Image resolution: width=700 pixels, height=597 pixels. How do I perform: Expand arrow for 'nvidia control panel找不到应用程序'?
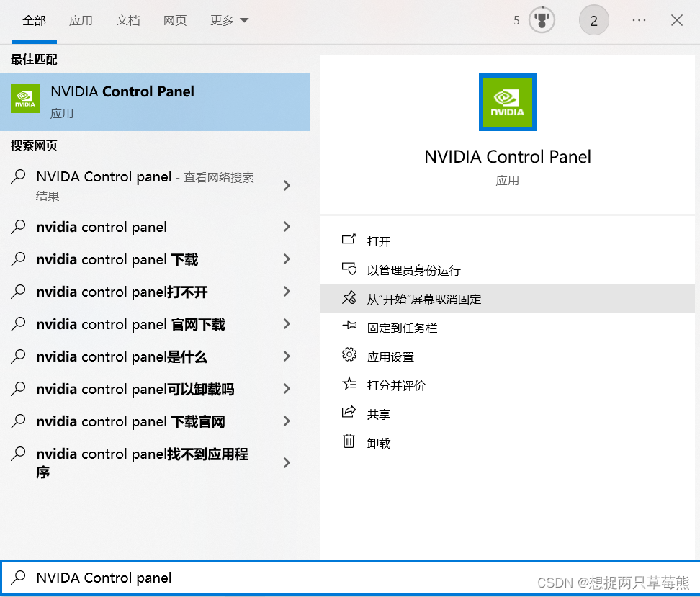[x=287, y=463]
